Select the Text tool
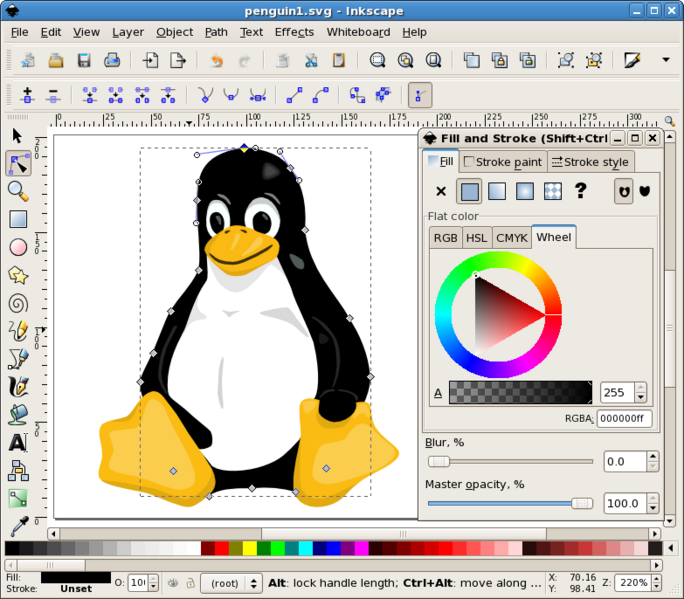 click(x=18, y=442)
